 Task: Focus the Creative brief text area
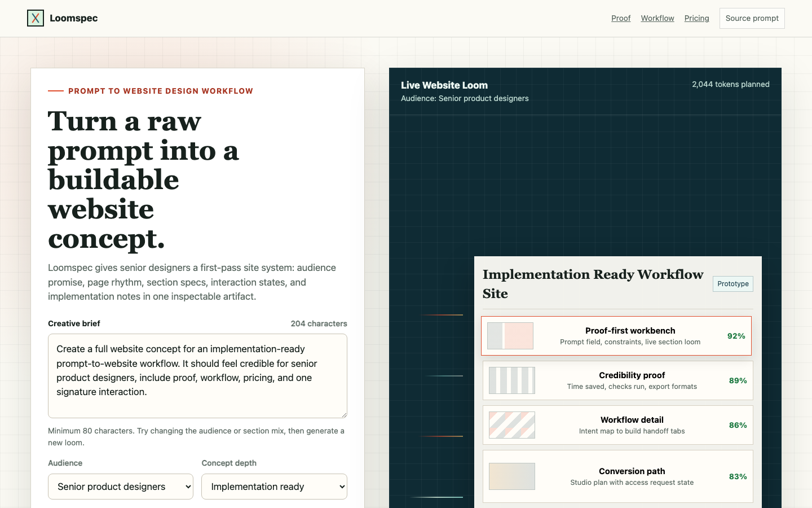pyautogui.click(x=197, y=376)
